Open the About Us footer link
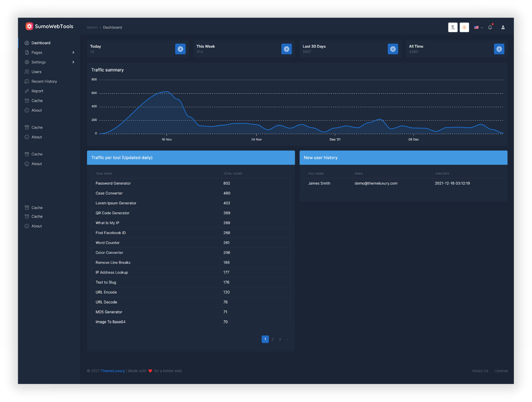Image resolution: width=532 pixels, height=402 pixels. point(480,371)
